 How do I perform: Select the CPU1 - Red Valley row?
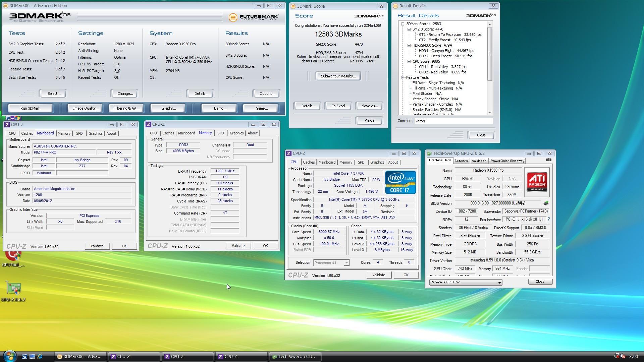pyautogui.click(x=442, y=67)
